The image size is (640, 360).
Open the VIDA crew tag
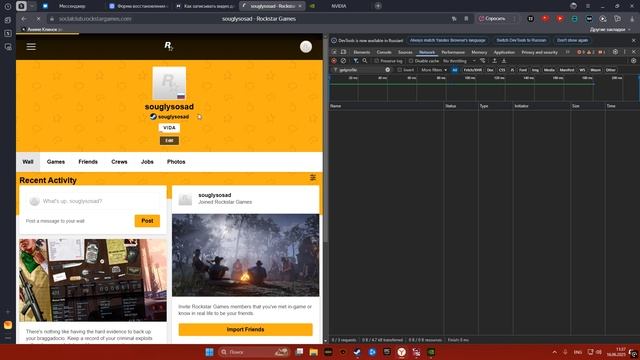[x=169, y=128]
